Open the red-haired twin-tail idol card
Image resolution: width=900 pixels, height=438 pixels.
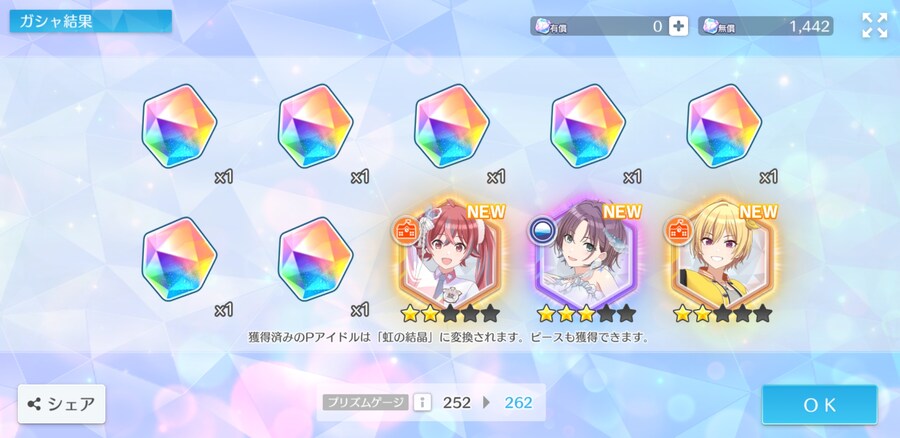(x=451, y=255)
